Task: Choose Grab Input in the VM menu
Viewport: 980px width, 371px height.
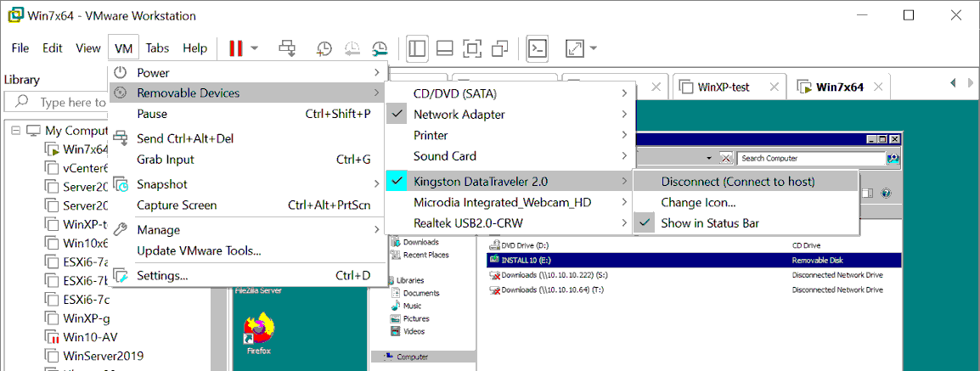Action: coord(248,160)
